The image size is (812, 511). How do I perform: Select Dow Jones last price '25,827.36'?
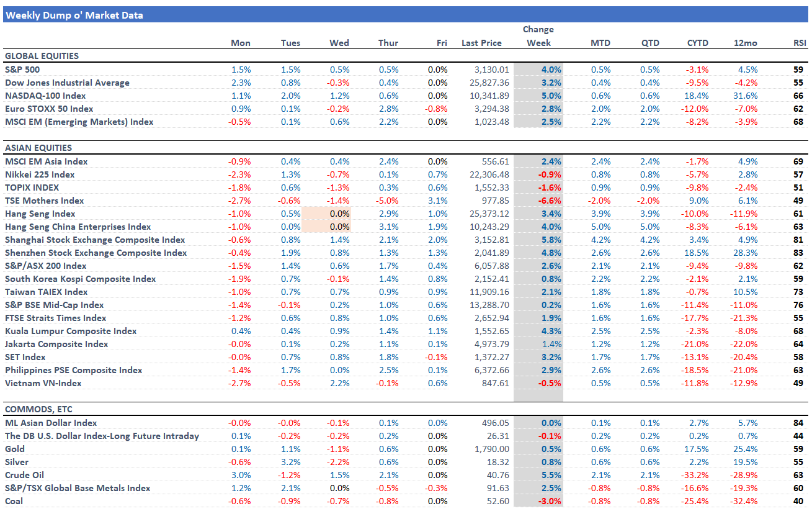[488, 83]
